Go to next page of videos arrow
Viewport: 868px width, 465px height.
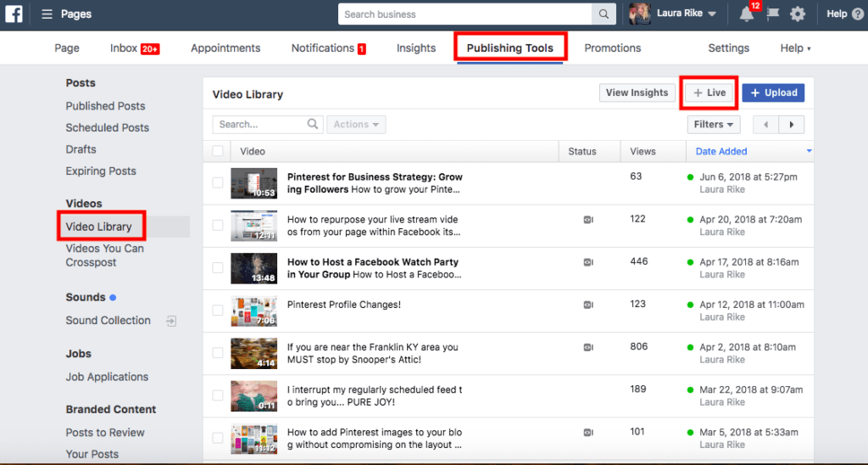coord(792,125)
